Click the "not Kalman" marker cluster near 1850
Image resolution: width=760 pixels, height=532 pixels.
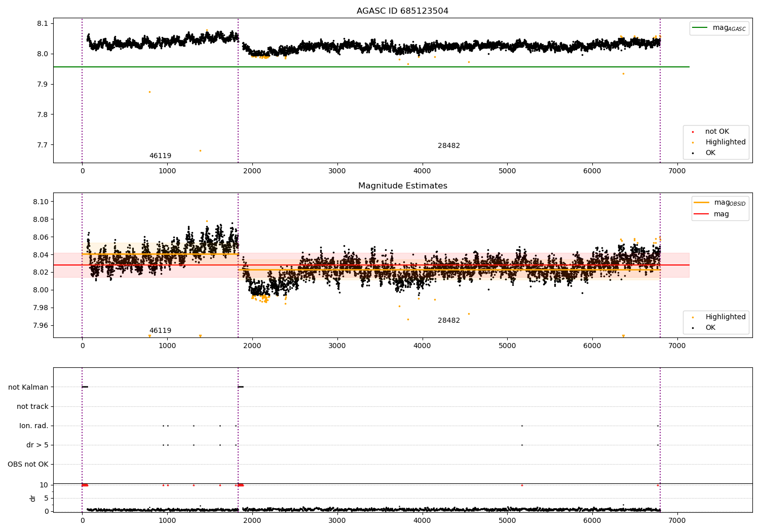tap(241, 387)
